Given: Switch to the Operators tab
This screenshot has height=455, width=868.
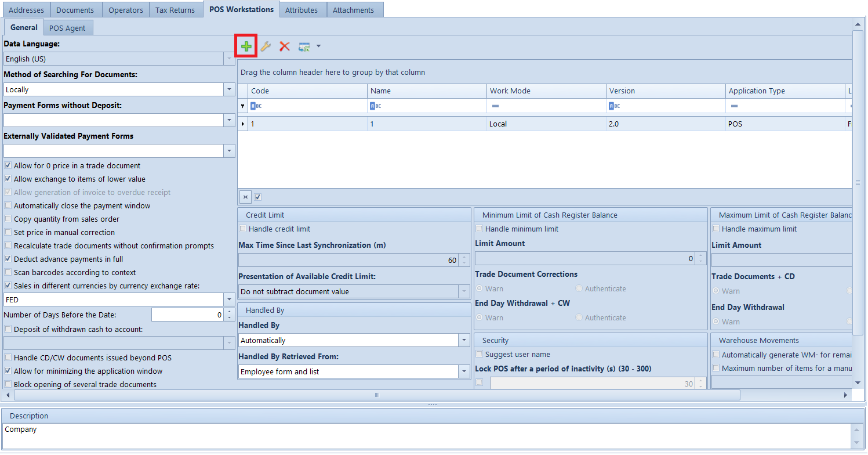Looking at the screenshot, I should point(126,10).
